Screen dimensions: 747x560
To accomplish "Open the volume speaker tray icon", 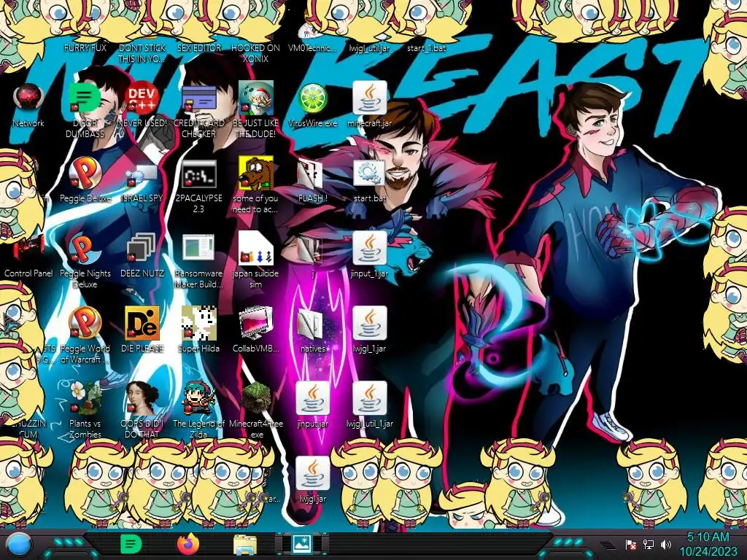I will 666,545.
